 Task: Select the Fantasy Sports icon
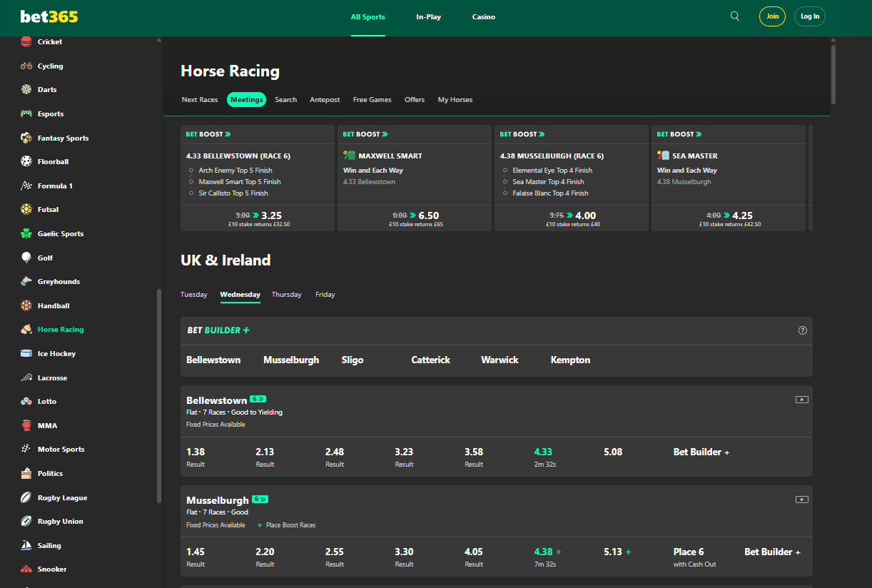tap(26, 138)
